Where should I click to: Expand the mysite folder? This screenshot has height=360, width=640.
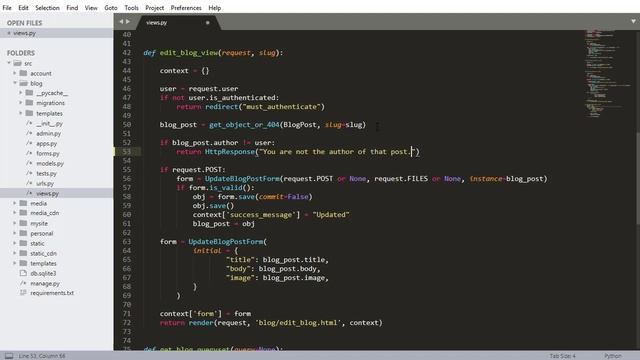tap(15, 223)
